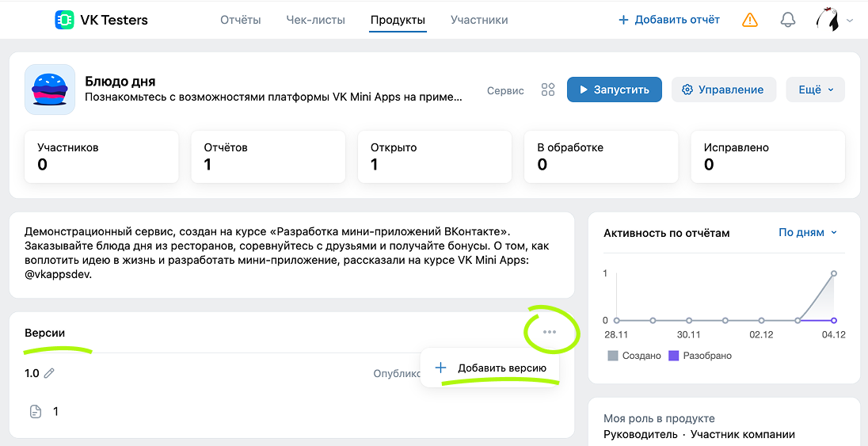
Task: Open the user avatar profile menu
Action: [828, 20]
